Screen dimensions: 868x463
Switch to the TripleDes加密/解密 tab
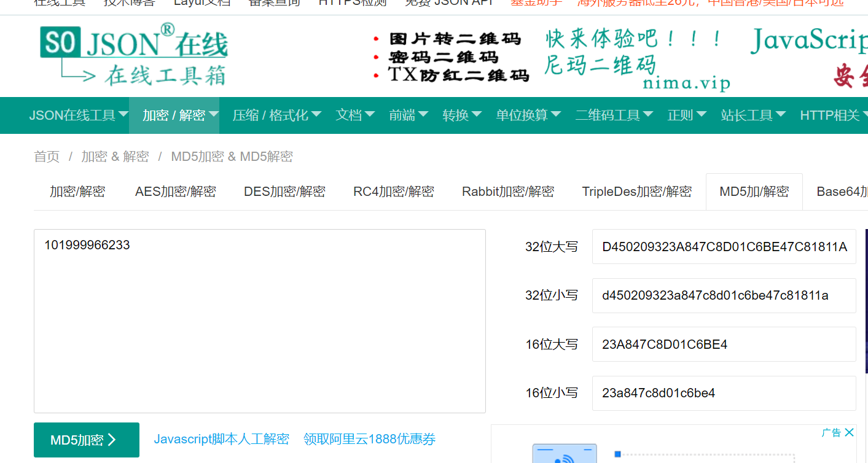pyautogui.click(x=637, y=191)
